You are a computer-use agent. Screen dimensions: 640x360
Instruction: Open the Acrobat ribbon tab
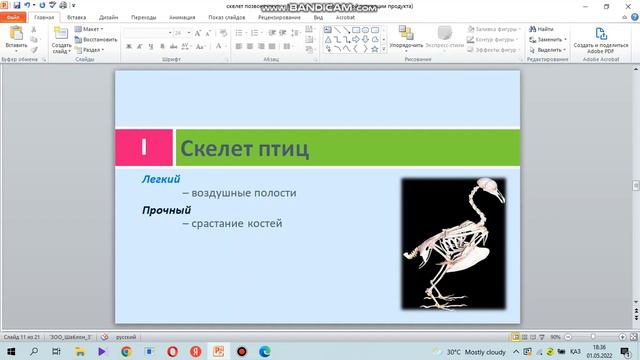[x=345, y=17]
